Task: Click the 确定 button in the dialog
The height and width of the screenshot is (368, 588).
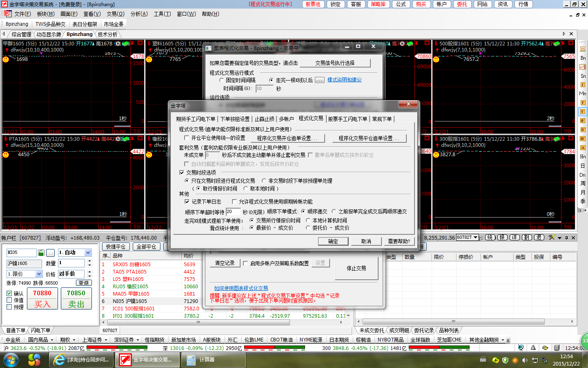Action: click(x=333, y=241)
